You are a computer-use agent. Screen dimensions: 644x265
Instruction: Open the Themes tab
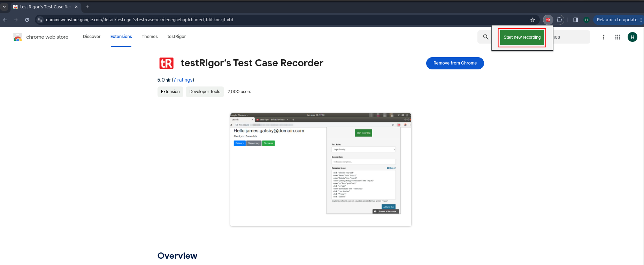[149, 37]
